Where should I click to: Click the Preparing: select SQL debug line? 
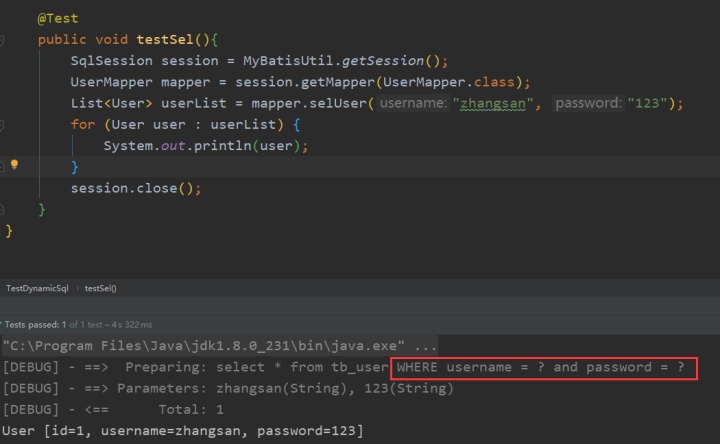[x=343, y=367]
